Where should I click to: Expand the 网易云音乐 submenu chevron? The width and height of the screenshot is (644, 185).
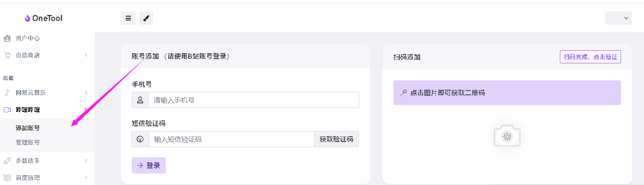click(86, 93)
